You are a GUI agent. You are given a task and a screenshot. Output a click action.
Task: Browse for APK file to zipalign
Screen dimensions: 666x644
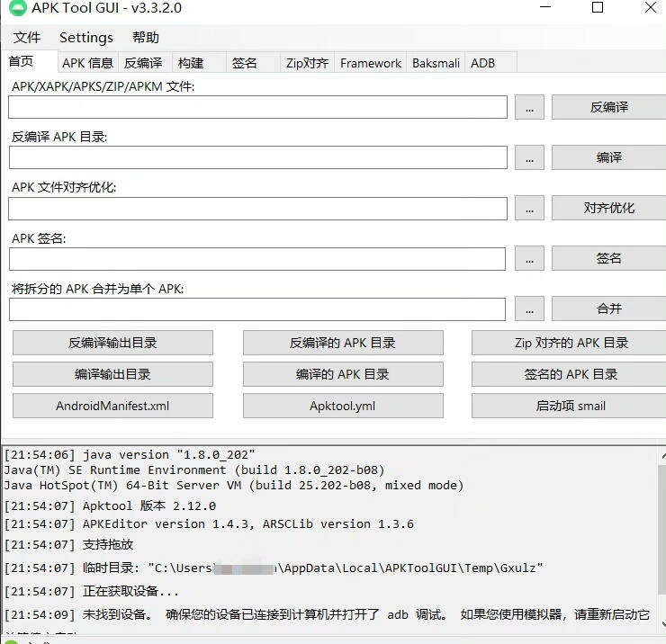click(529, 208)
